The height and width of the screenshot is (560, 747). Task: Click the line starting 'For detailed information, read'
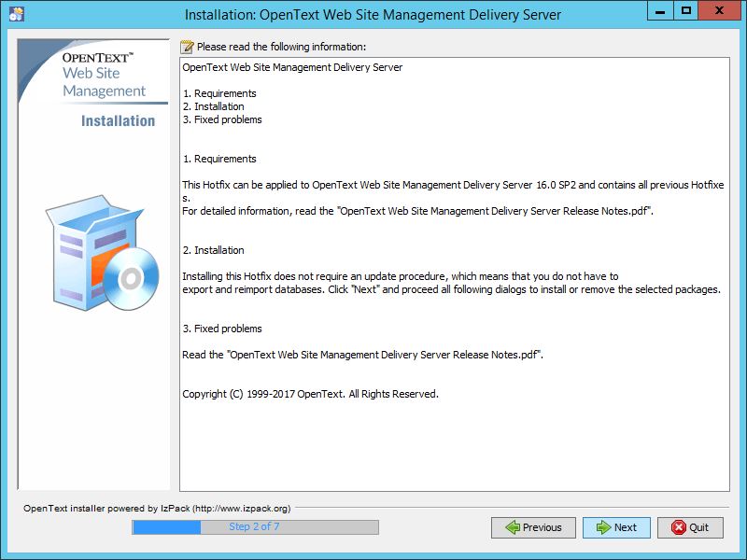tap(417, 211)
